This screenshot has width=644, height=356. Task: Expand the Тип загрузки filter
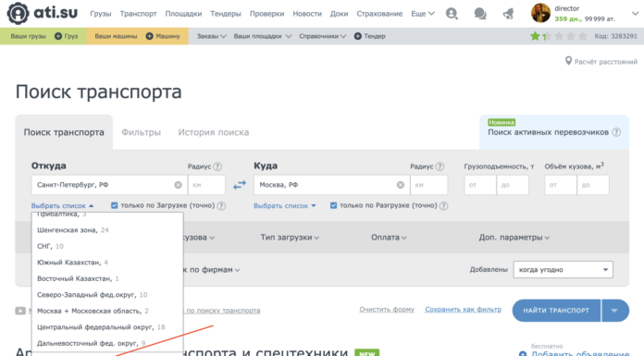(290, 238)
